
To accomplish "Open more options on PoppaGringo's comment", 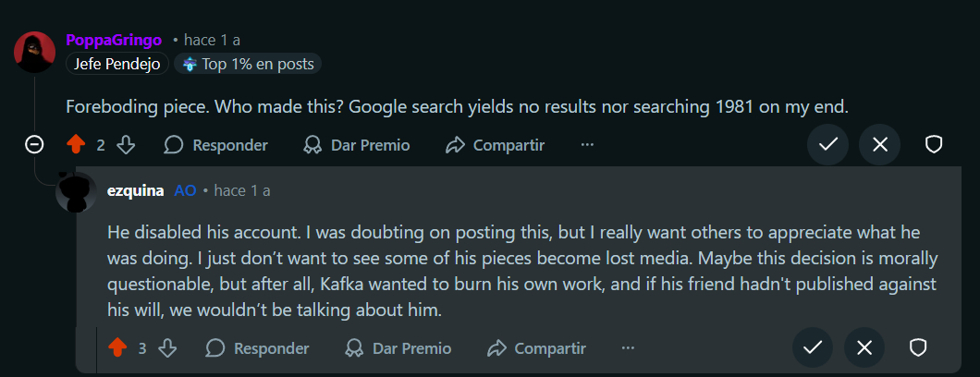I will click(x=587, y=145).
